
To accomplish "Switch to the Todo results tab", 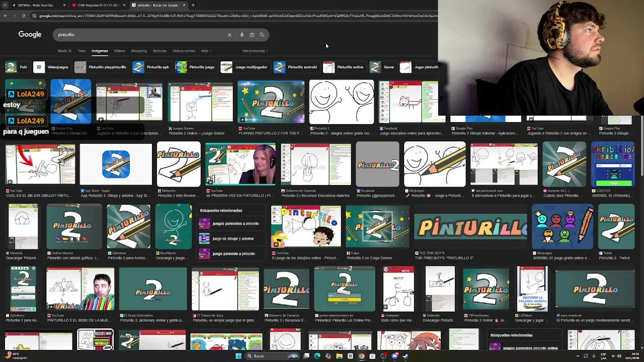I will coord(82,51).
